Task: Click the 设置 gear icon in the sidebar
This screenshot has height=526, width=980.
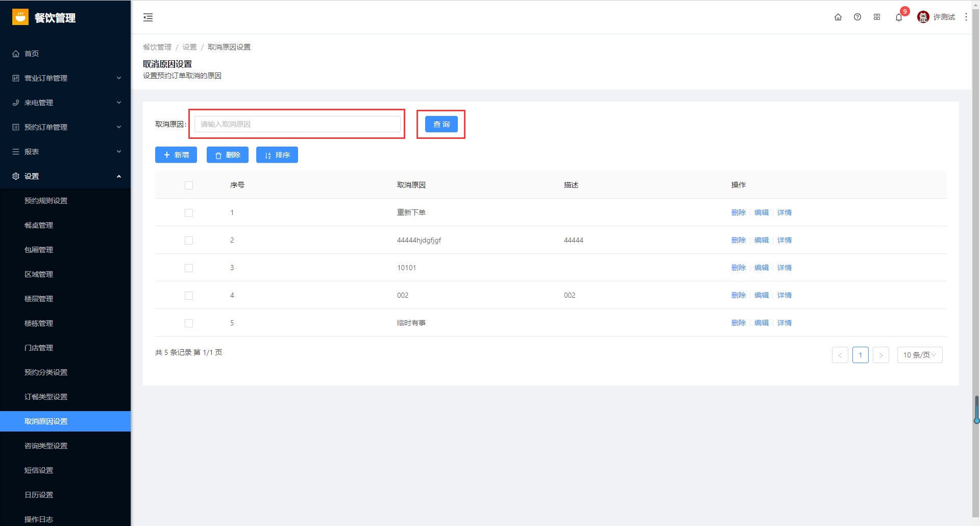Action: (x=16, y=176)
